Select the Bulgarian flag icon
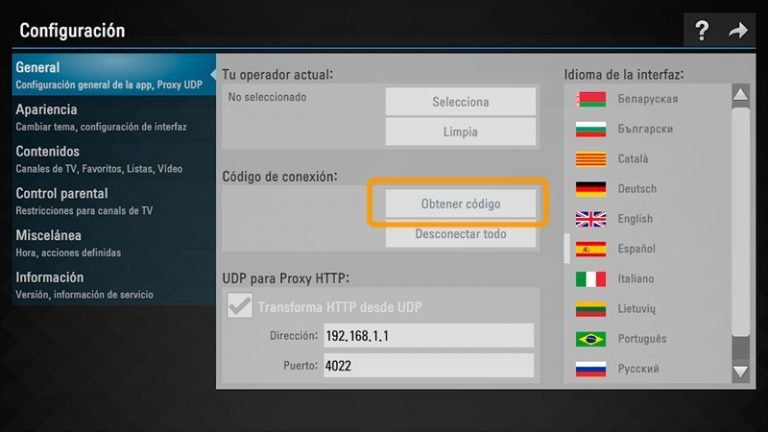The image size is (768, 432). (591, 129)
